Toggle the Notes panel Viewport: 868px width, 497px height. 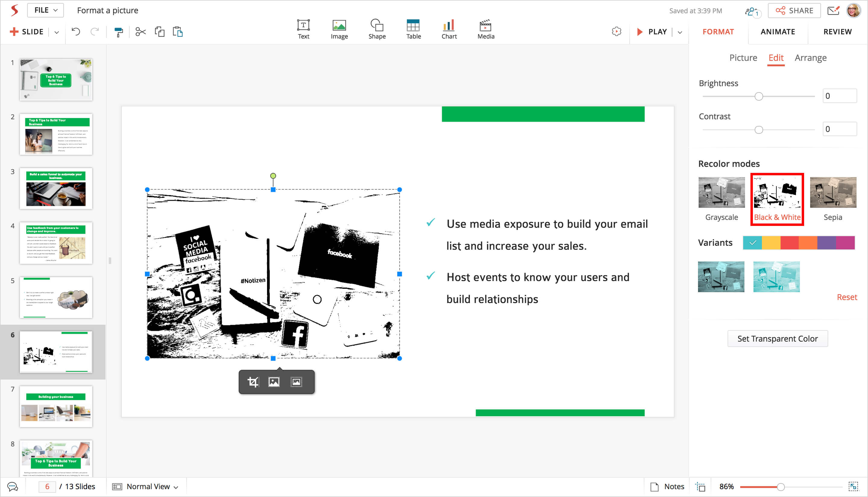667,486
